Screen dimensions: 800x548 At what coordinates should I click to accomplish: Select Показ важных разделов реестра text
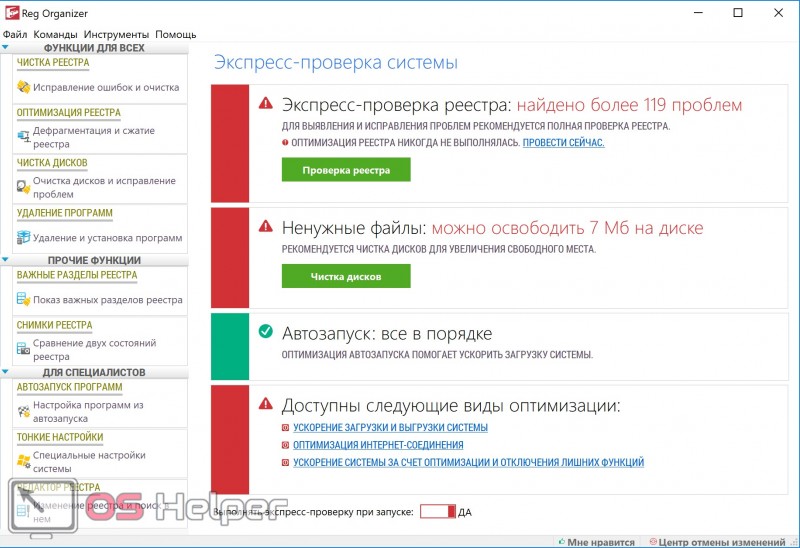[108, 300]
